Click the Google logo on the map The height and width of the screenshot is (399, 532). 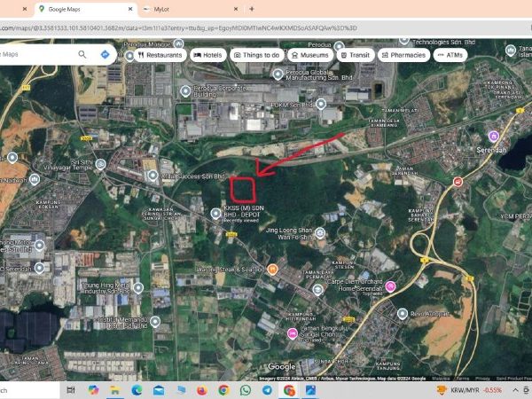[282, 367]
